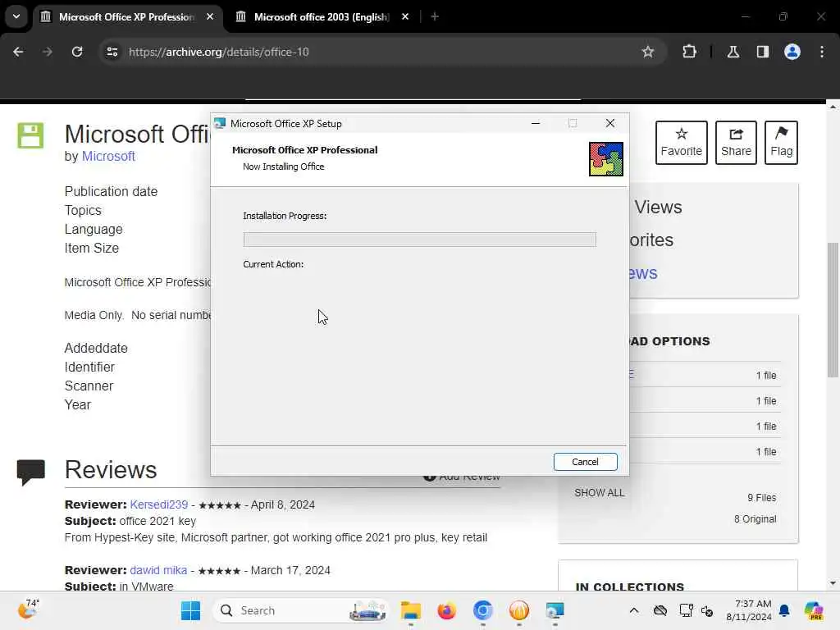Go forward in browser history
The image size is (840, 630).
(x=48, y=52)
